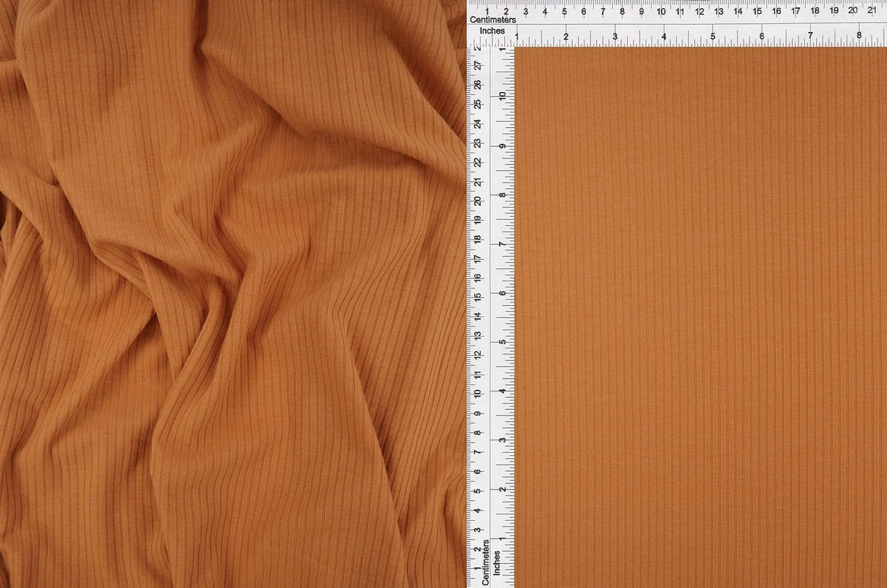Click the number 5 on the horizontal inch ruler
The image size is (887, 588).
click(712, 34)
